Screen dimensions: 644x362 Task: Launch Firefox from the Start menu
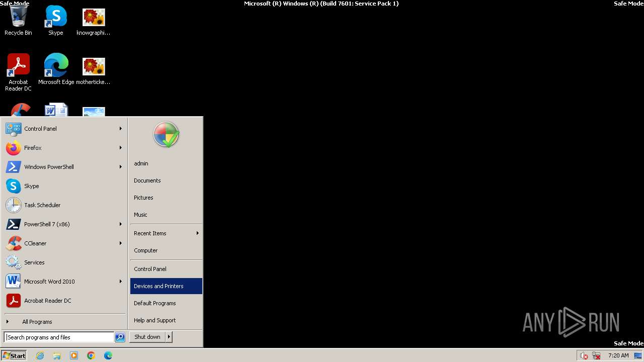pyautogui.click(x=64, y=148)
